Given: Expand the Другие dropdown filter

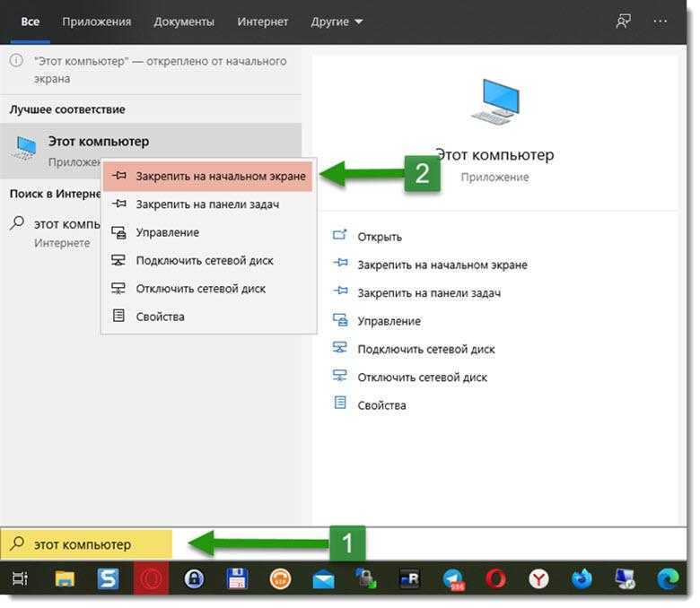Looking at the screenshot, I should tap(337, 22).
